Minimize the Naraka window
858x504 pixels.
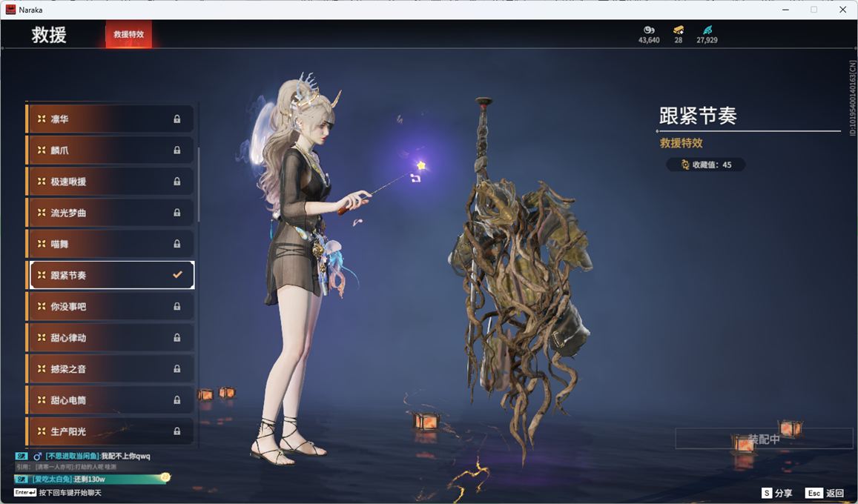click(x=786, y=10)
